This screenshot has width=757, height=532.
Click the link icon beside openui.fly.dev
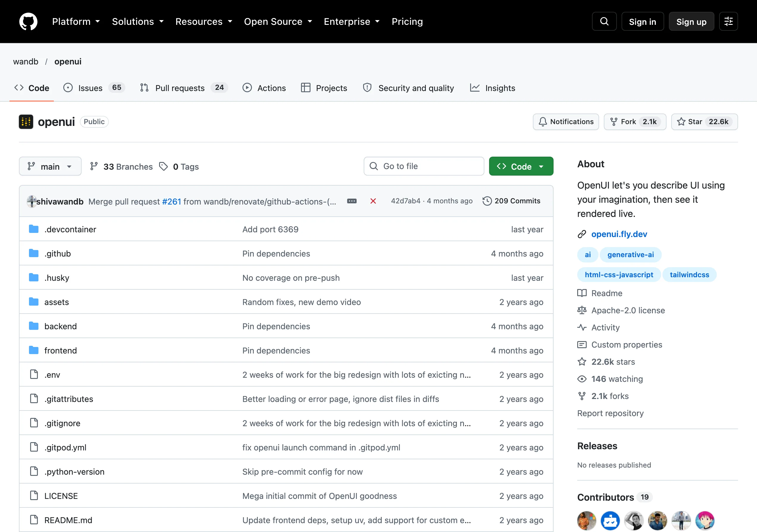point(582,234)
